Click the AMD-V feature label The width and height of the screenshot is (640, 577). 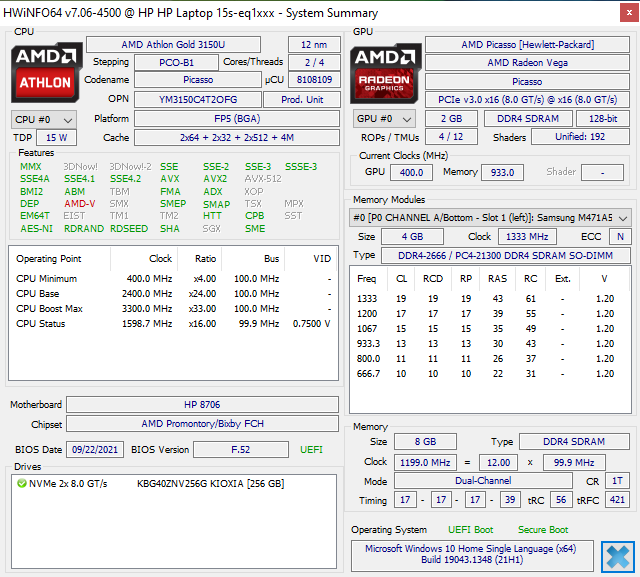(80, 204)
